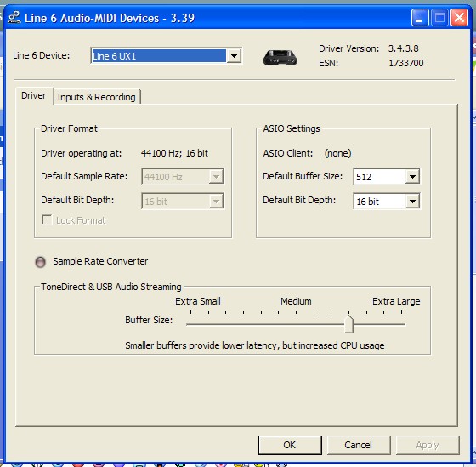476x467 pixels.
Task: Close the Line 6 Audio-MIDI Devices dialog
Action: tap(459, 17)
